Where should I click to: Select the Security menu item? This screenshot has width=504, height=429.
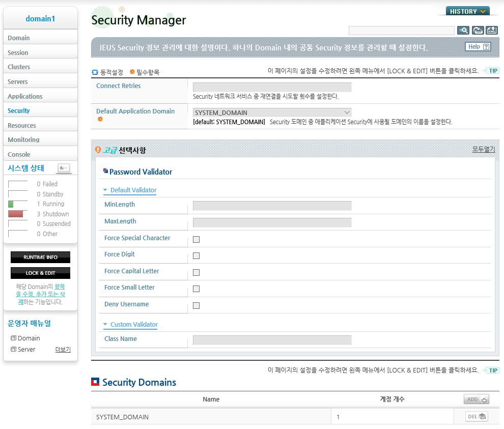(x=40, y=110)
